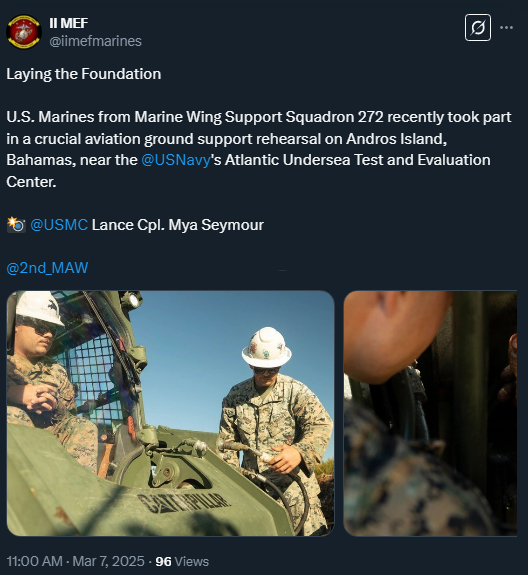The image size is (528, 575).
Task: Follow the @USNavy mention link
Action: (176, 160)
